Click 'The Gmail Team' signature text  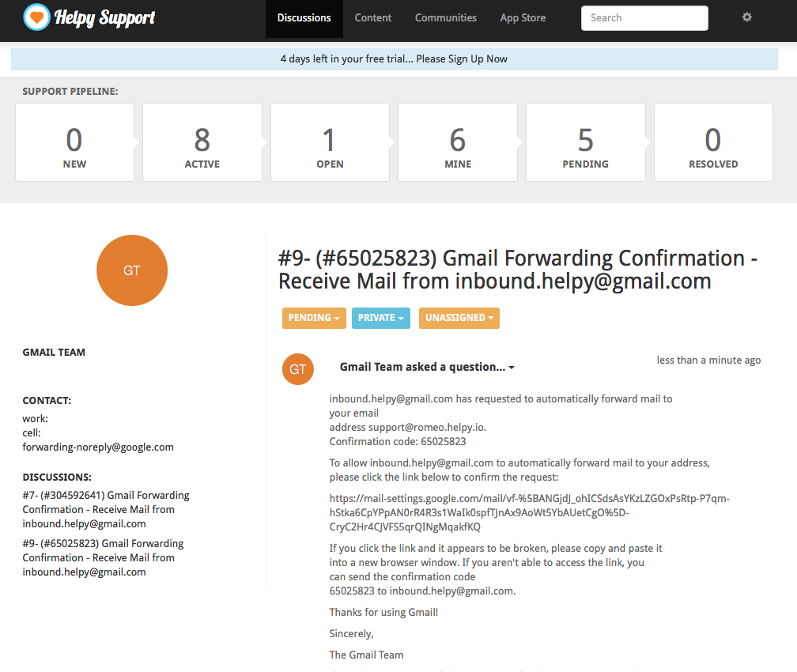pos(367,655)
